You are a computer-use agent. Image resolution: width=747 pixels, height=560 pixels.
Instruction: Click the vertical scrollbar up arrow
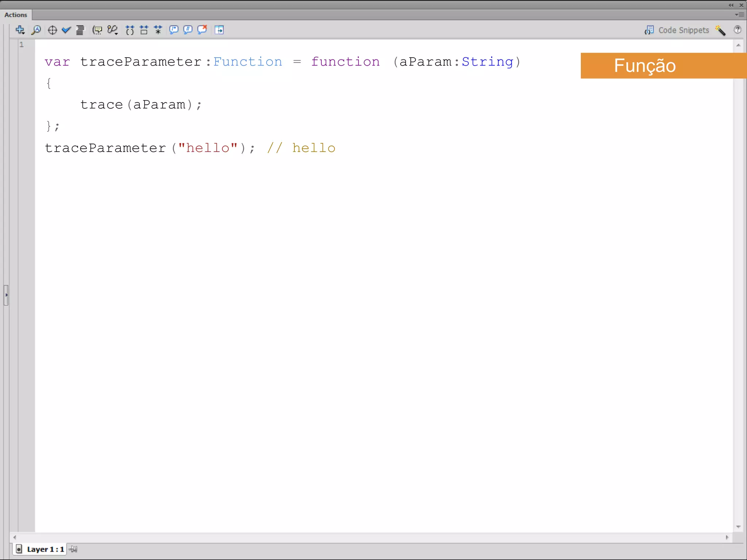tap(738, 45)
